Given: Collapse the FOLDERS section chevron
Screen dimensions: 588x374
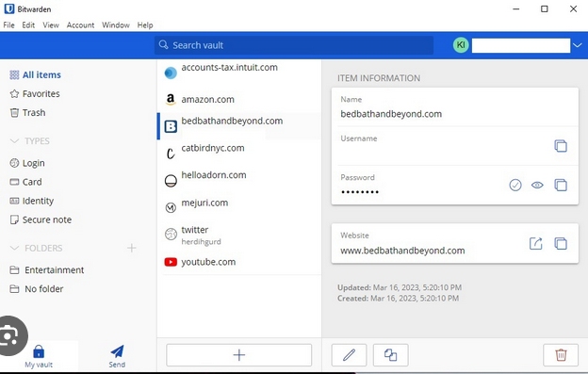Looking at the screenshot, I should tap(14, 248).
